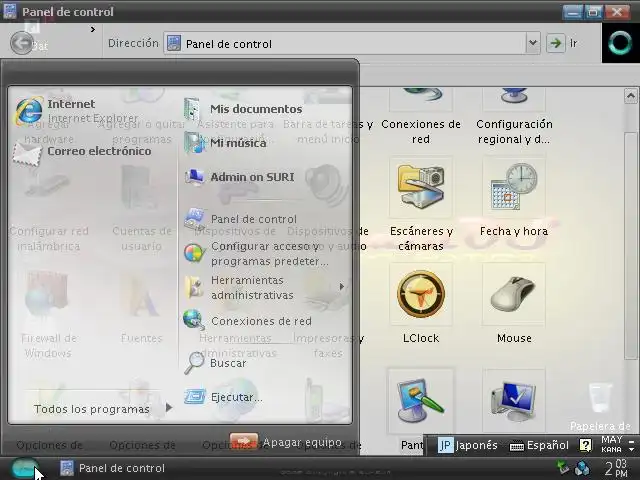Click the KANA indicator in language bar
This screenshot has height=480, width=640.
(611, 449)
